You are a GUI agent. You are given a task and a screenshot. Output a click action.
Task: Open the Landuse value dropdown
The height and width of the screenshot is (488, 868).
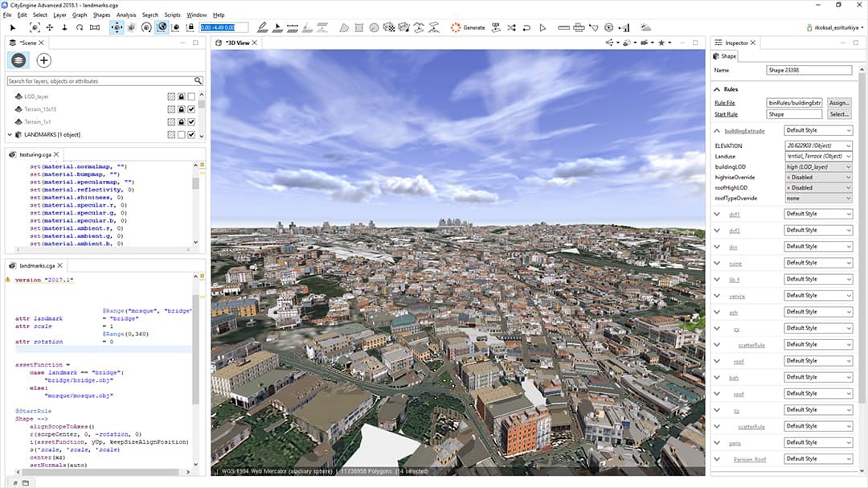click(818, 156)
